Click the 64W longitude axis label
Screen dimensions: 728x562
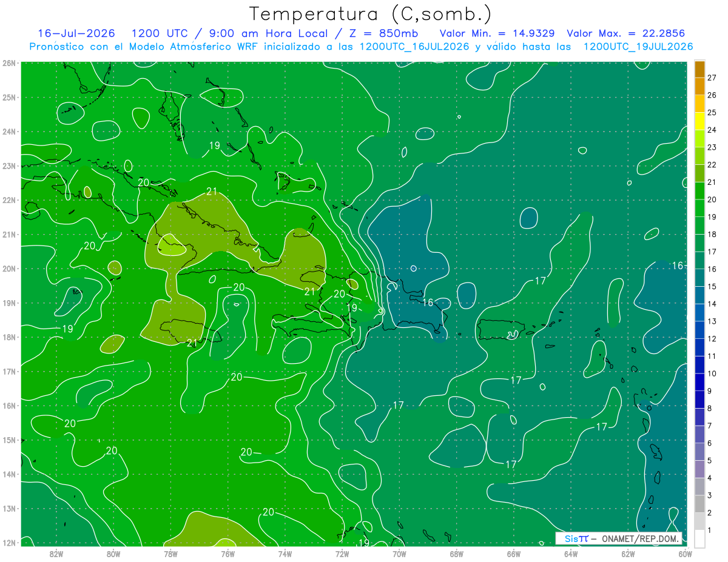click(571, 554)
